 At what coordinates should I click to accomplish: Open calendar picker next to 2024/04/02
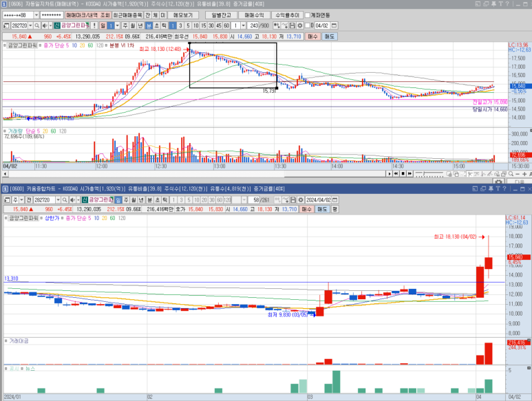pyautogui.click(x=335, y=200)
